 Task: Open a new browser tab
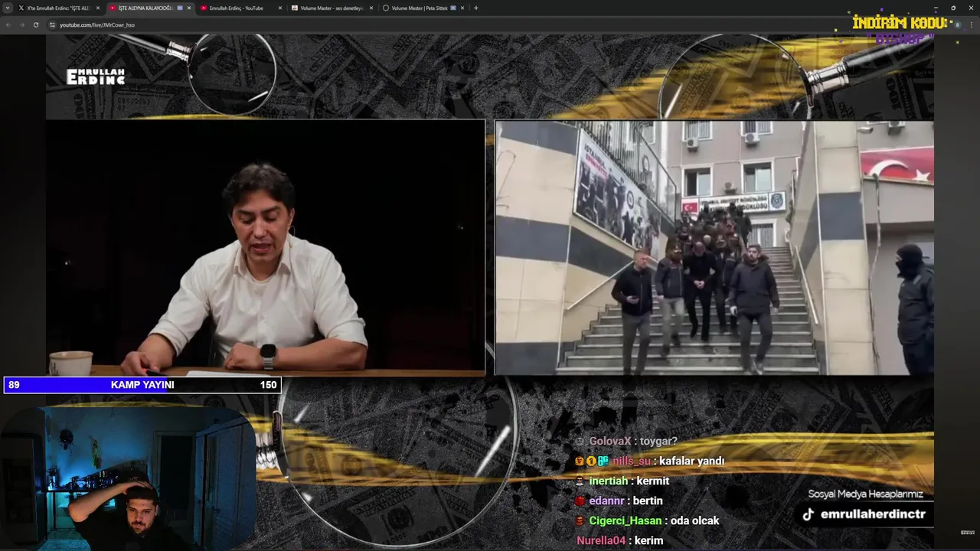[476, 8]
